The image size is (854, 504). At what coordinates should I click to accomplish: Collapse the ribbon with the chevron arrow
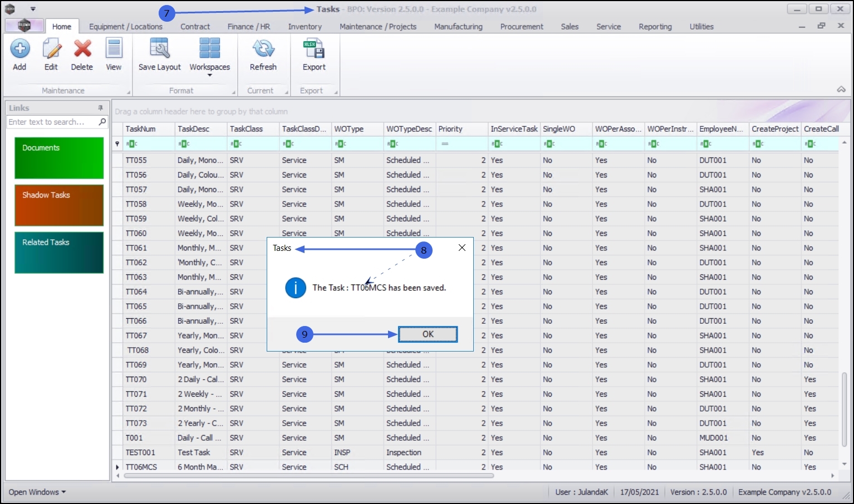(x=841, y=90)
